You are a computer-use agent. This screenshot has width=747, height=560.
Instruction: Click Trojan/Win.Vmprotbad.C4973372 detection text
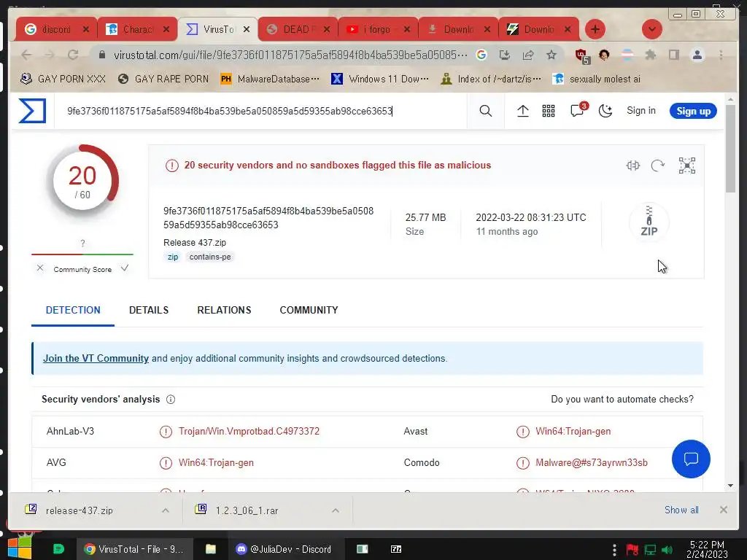[x=249, y=432]
